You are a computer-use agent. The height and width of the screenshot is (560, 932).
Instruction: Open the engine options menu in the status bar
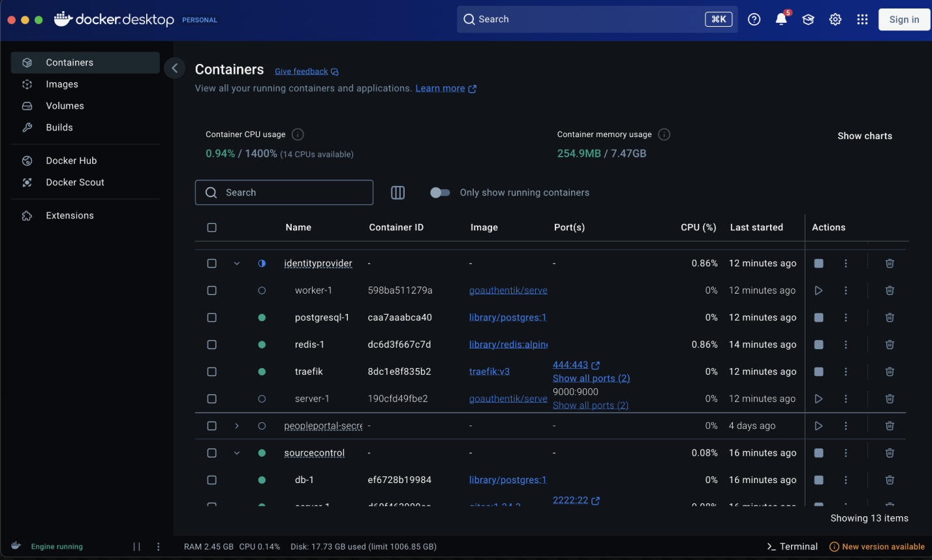click(157, 546)
